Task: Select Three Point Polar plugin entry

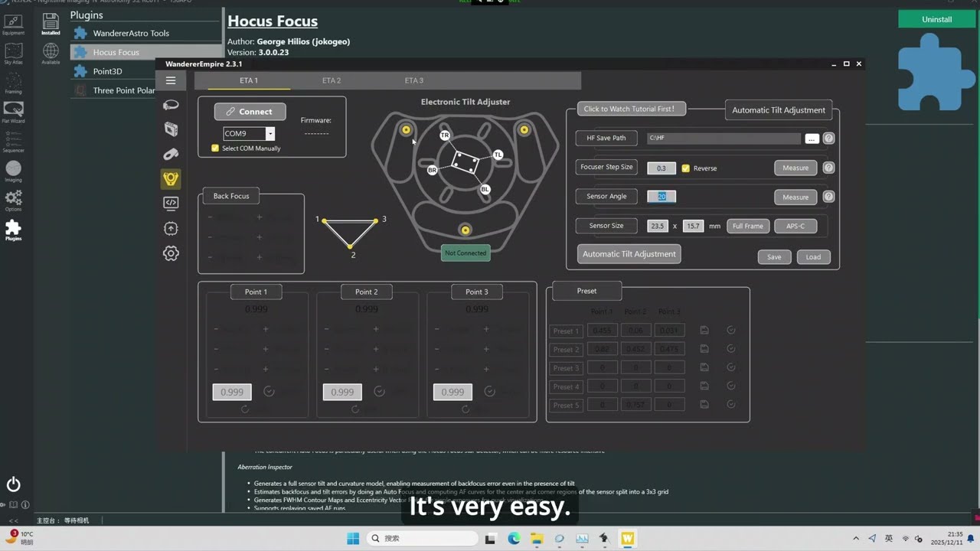Action: click(x=115, y=90)
